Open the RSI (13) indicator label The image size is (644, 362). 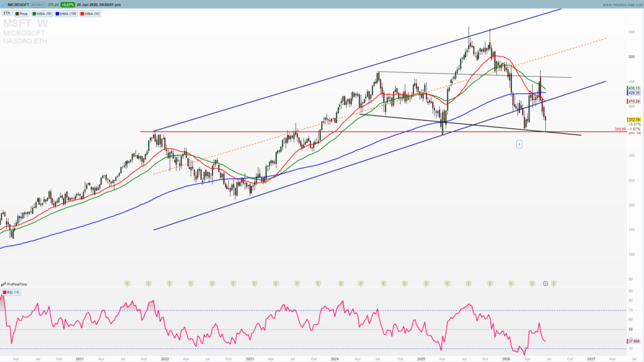click(11, 292)
